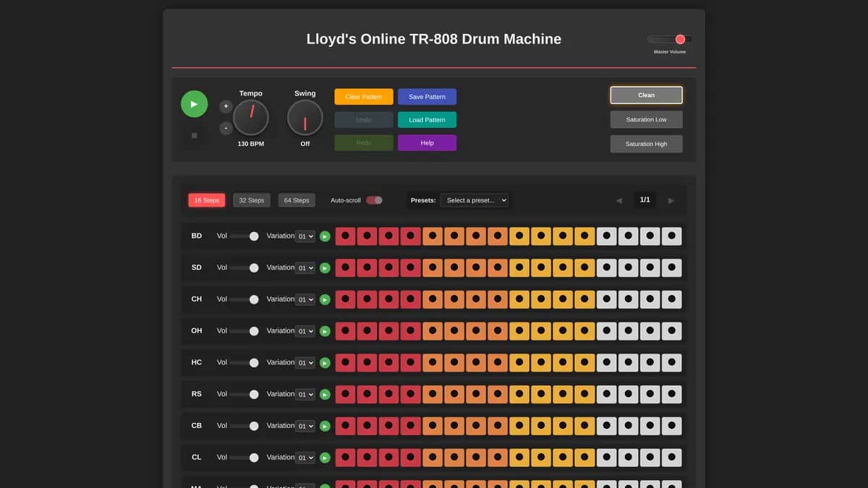Image resolution: width=868 pixels, height=488 pixels.
Task: Preview the RS sound with its play icon
Action: (325, 395)
